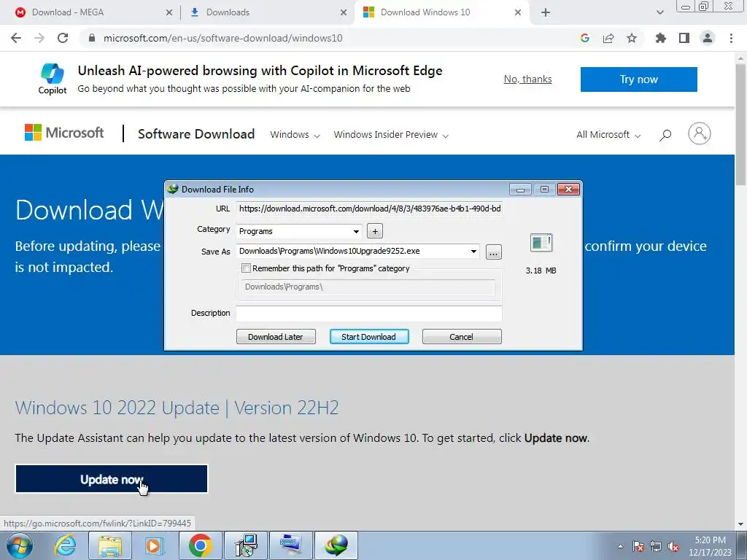Add a new category with plus button
The image size is (747, 560).
tap(375, 231)
